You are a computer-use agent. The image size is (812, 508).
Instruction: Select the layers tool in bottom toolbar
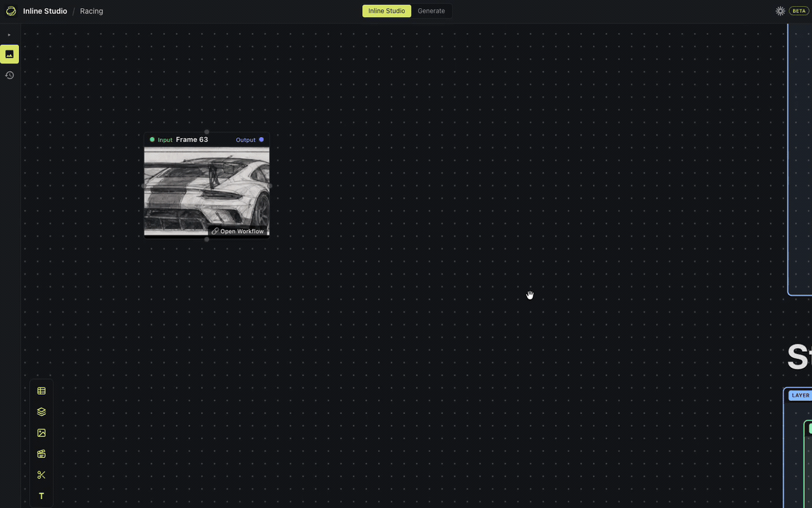coord(41,412)
